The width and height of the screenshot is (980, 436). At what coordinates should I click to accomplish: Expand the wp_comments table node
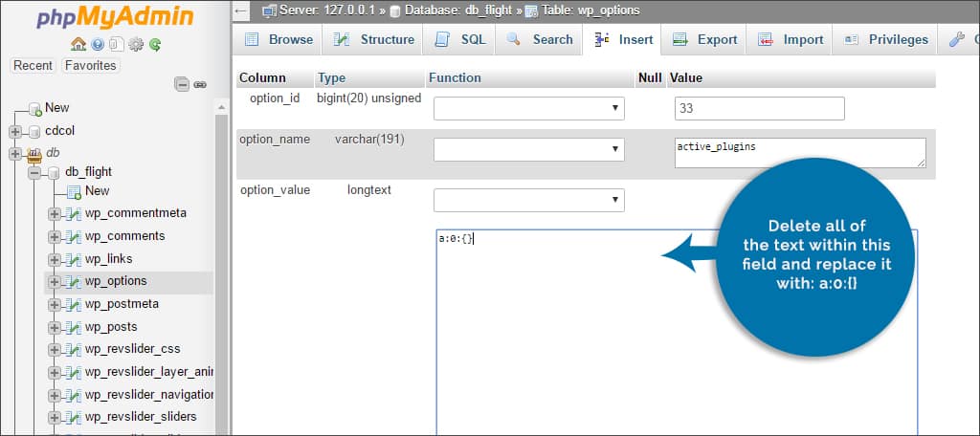55,237
